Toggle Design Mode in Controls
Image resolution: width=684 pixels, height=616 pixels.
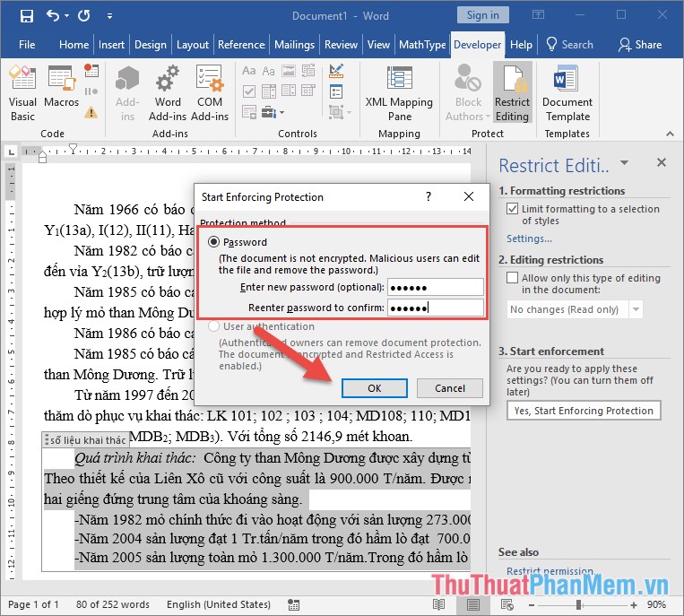point(336,71)
